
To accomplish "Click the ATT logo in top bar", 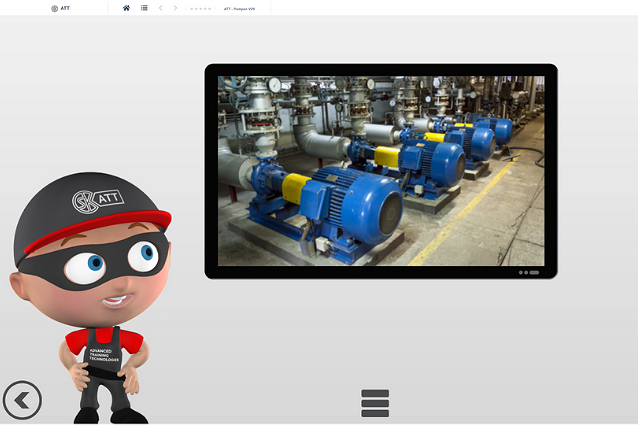I will point(61,8).
